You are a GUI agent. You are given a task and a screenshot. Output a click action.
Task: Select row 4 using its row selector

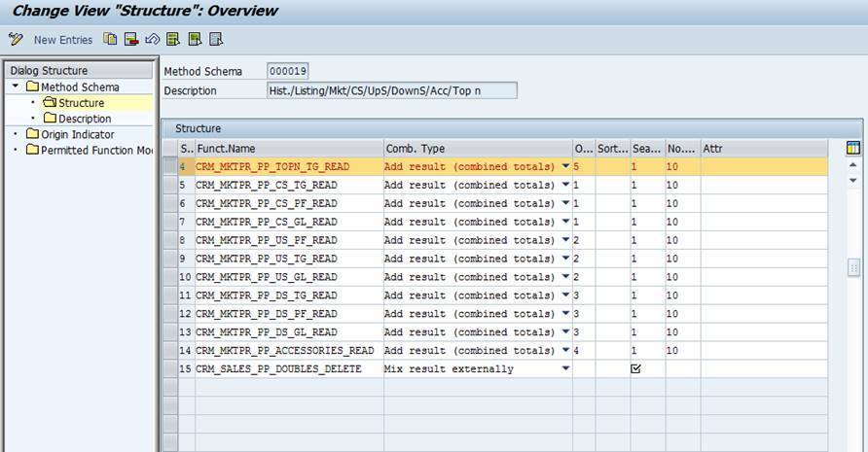[x=170, y=166]
